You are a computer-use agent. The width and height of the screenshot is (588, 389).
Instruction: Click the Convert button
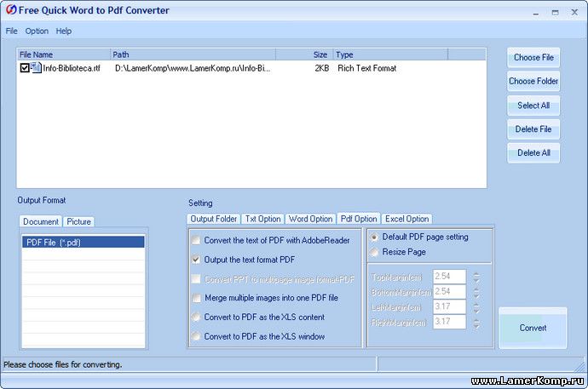[x=533, y=328]
